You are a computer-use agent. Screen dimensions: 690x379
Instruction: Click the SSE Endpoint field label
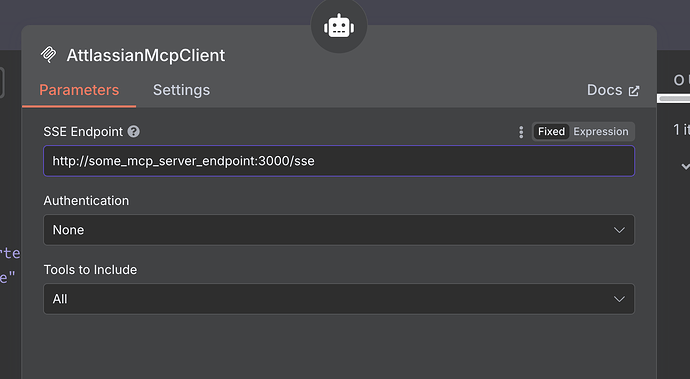83,131
